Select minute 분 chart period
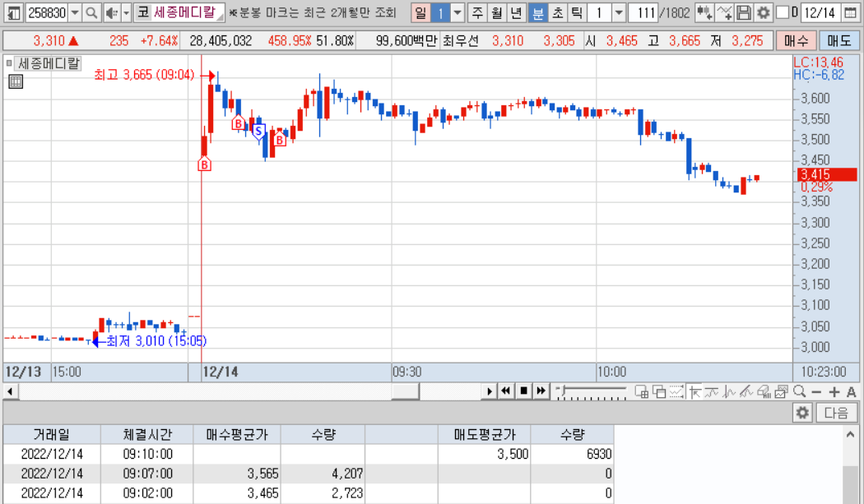 [x=537, y=12]
